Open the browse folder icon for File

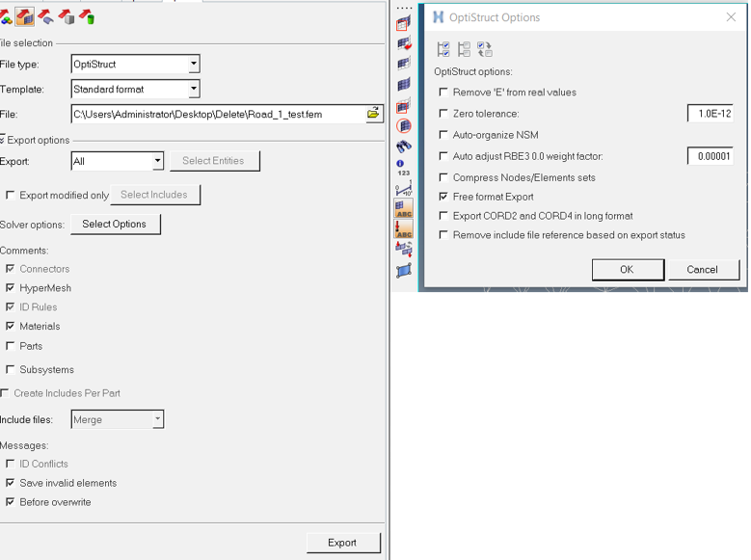tap(374, 114)
